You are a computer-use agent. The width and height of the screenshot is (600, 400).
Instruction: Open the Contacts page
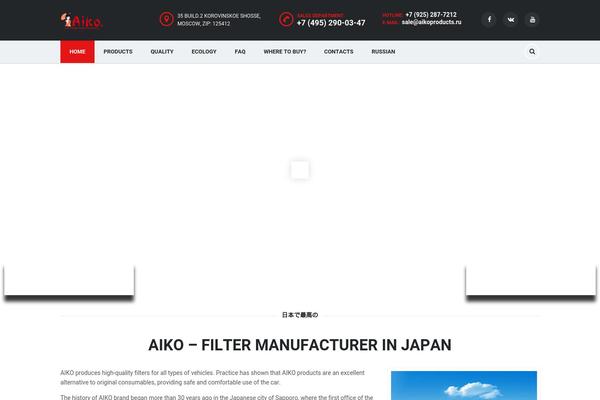click(x=339, y=51)
